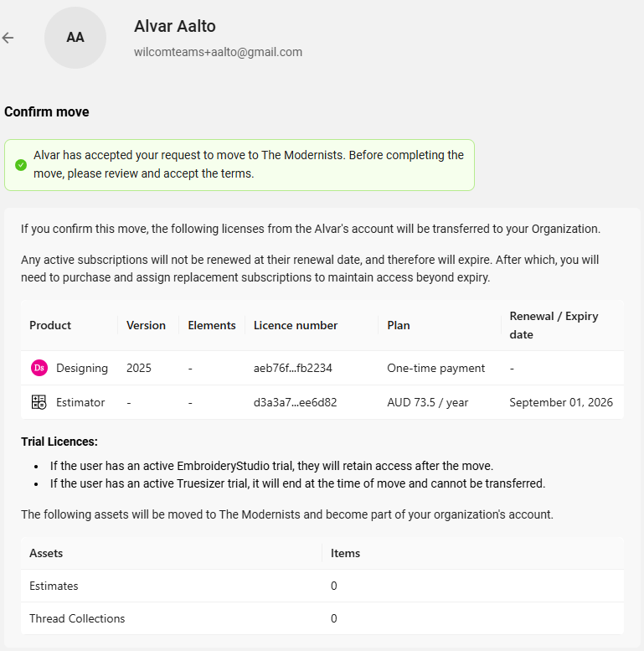Click the Renewal / Expiry date header
Image resolution: width=644 pixels, height=651 pixels.
(554, 325)
